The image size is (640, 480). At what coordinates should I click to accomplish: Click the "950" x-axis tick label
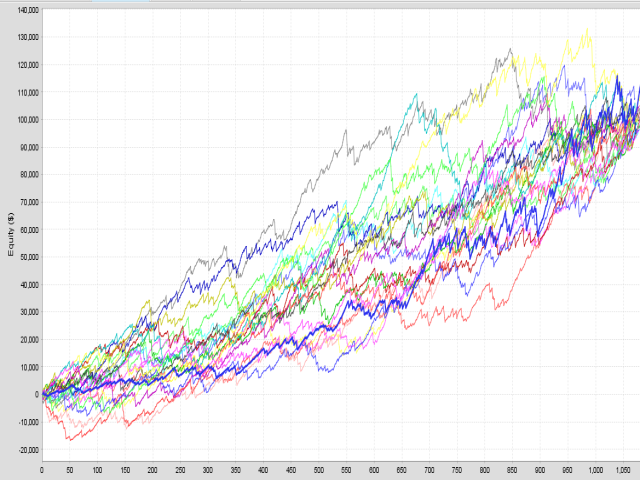click(x=567, y=470)
